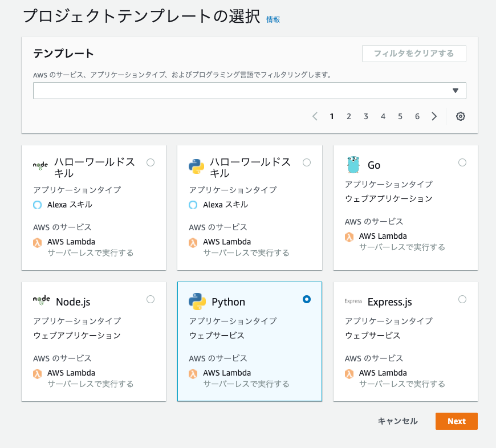Click the orange Next button
This screenshot has width=496, height=448.
click(x=457, y=421)
